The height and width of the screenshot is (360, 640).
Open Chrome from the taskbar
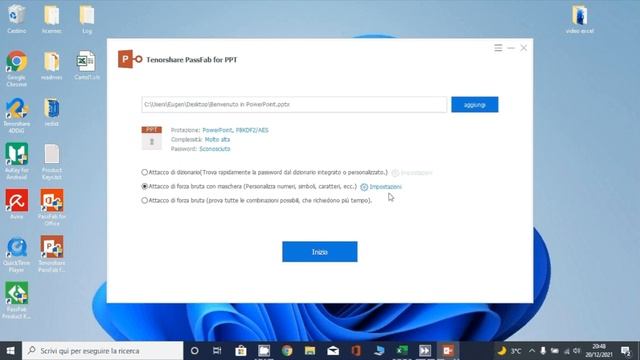click(x=287, y=351)
